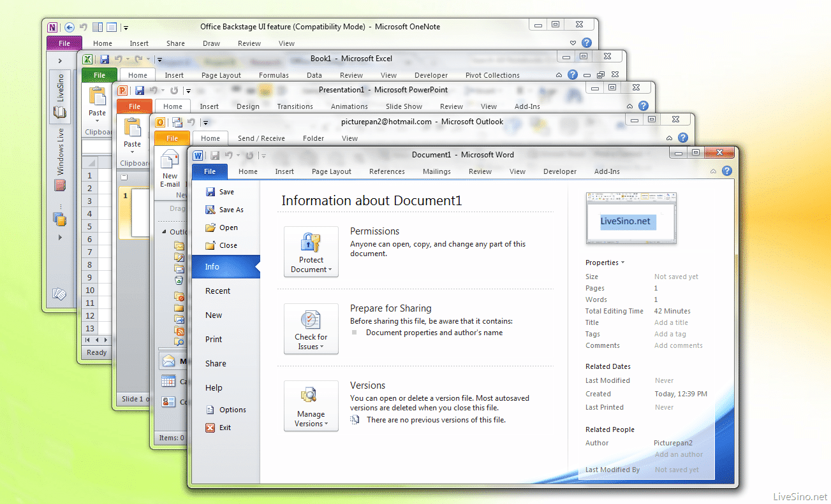Switch to the Page Layout tab in Word

[x=331, y=171]
